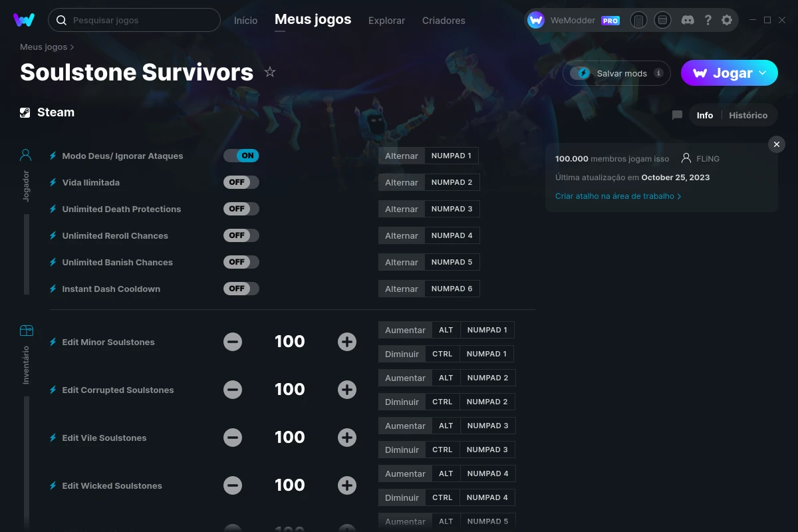The width and height of the screenshot is (798, 532).
Task: Increase Edit Wicked Soulstones with plus
Action: click(x=347, y=485)
